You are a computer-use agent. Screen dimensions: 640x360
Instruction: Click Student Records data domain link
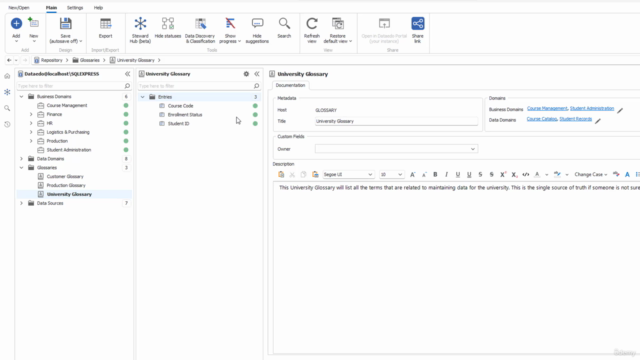tap(576, 119)
